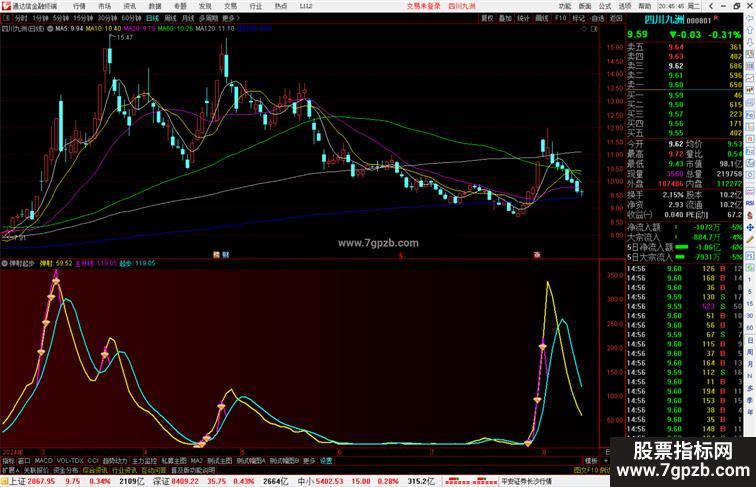The width and height of the screenshot is (756, 487).
Task: Open the 互动问答 tab
Action: pyautogui.click(x=154, y=470)
